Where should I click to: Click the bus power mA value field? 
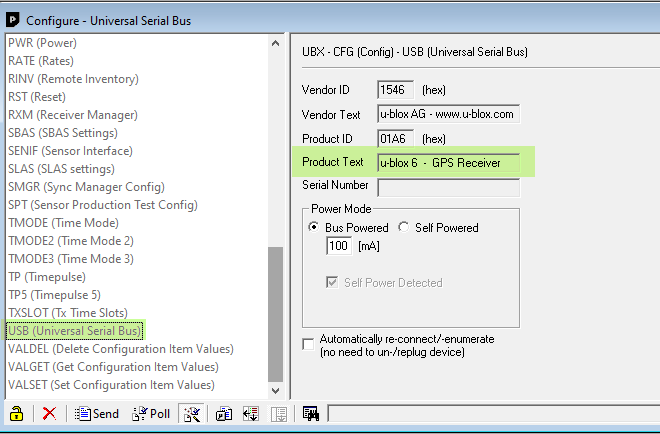point(339,246)
